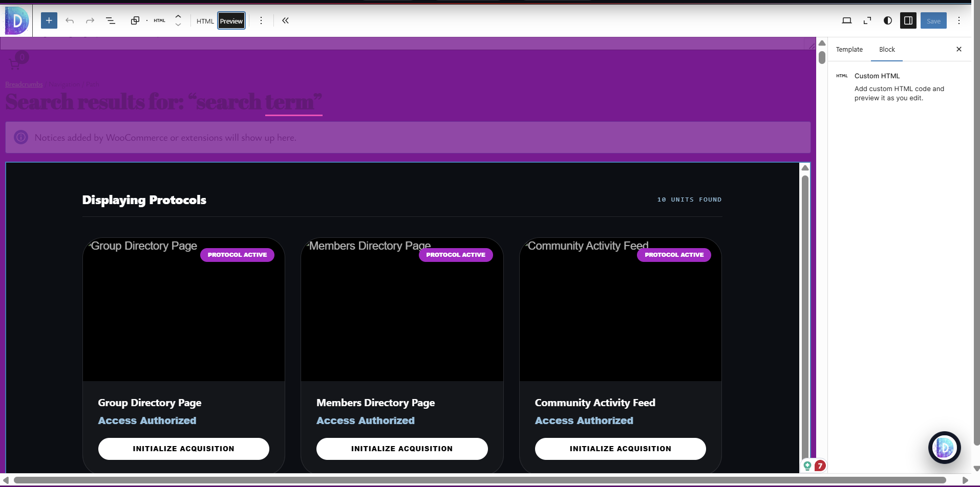The width and height of the screenshot is (980, 487).
Task: Click the Members Directory Page card title
Action: [376, 403]
